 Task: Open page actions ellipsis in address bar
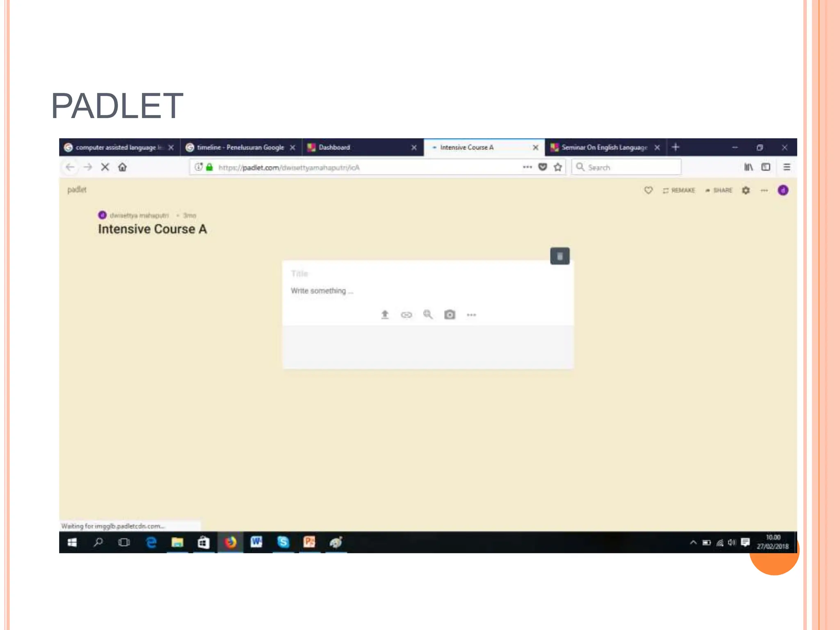(x=527, y=167)
